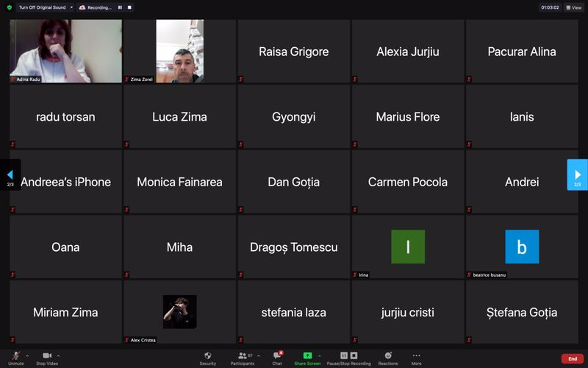Unmute the microphone
Screen dimensions: 588x368
click(15, 356)
